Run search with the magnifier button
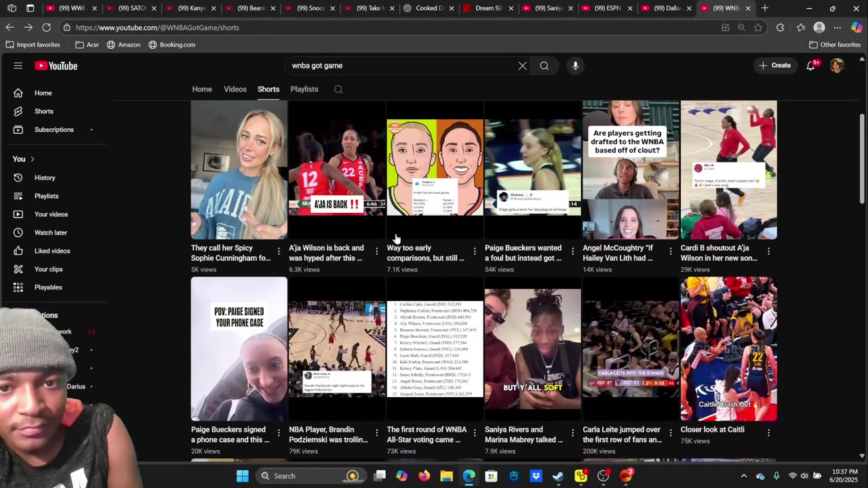Viewport: 868px width, 488px height. pyautogui.click(x=544, y=66)
